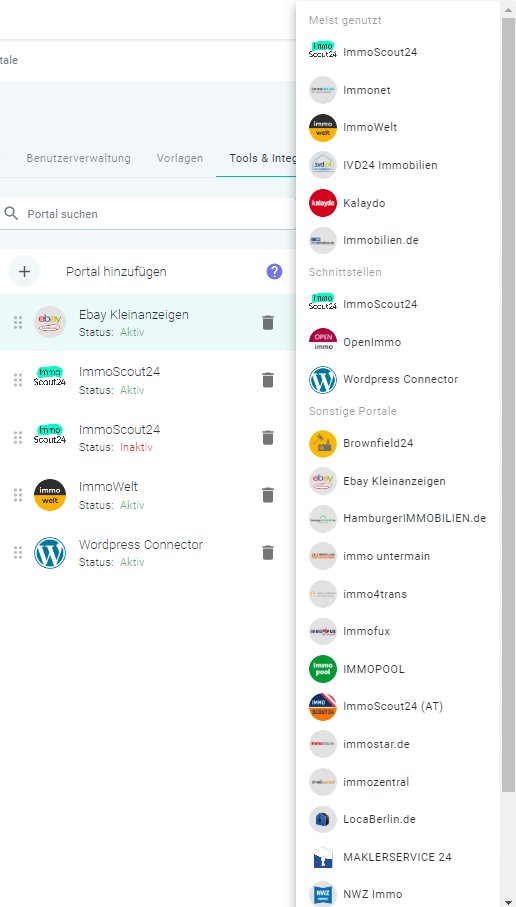Delete the active ImmoScout24 portal via trash icon

click(267, 380)
